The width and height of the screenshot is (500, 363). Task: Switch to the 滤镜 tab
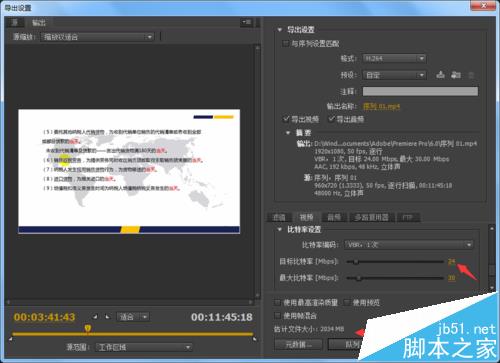click(x=279, y=217)
